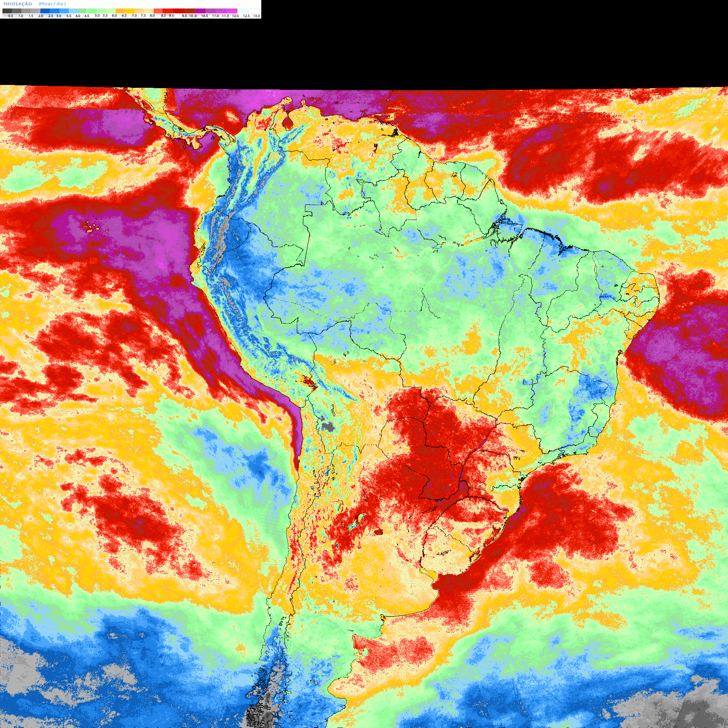Click the 2.0 legend value label
The width and height of the screenshot is (728, 728).
(40, 16)
